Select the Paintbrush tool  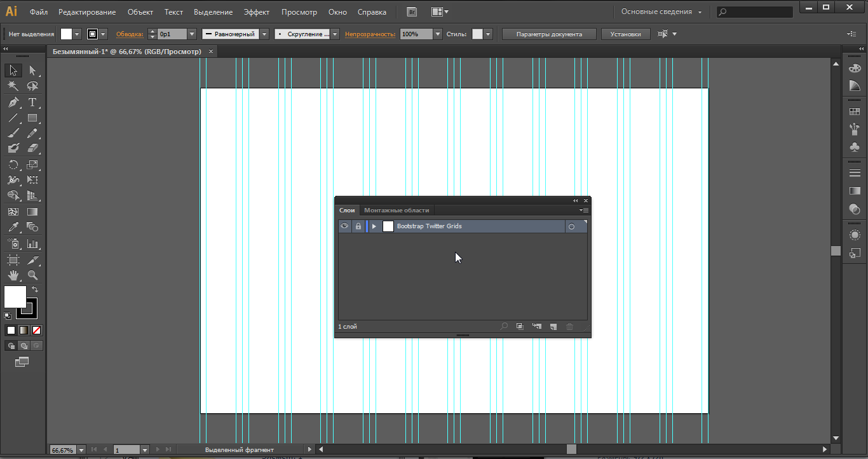click(13, 133)
